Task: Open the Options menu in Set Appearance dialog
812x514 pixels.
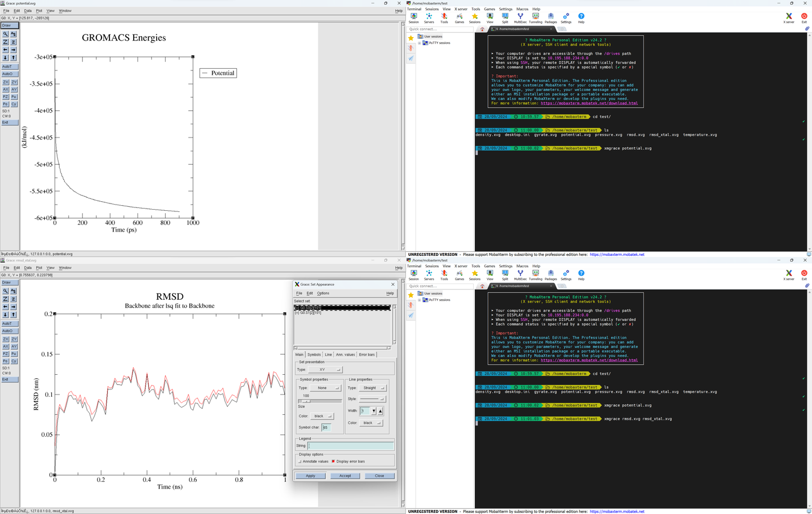Action: tap(323, 293)
